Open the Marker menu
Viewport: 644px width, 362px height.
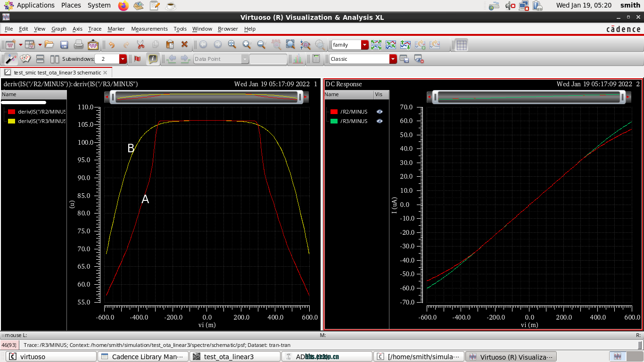click(x=116, y=29)
